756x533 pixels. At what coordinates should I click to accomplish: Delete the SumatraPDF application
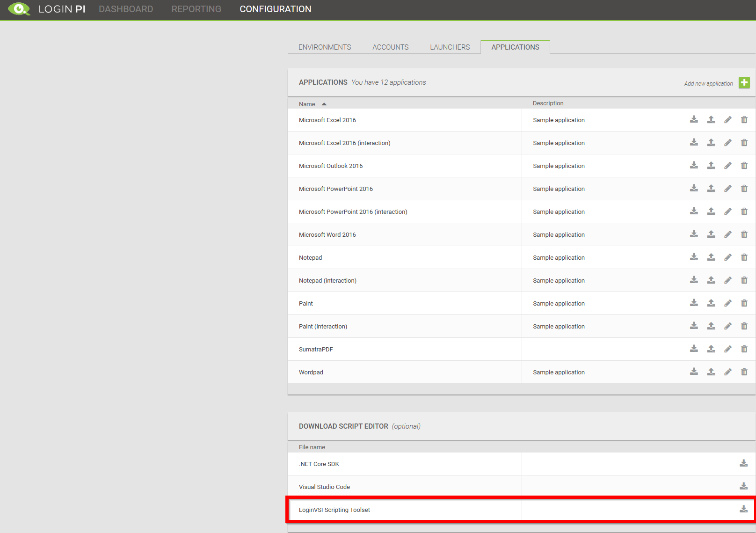click(744, 349)
